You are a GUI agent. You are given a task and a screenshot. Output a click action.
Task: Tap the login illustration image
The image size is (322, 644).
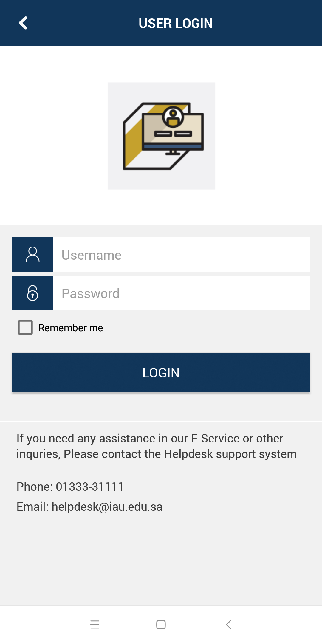tap(161, 136)
